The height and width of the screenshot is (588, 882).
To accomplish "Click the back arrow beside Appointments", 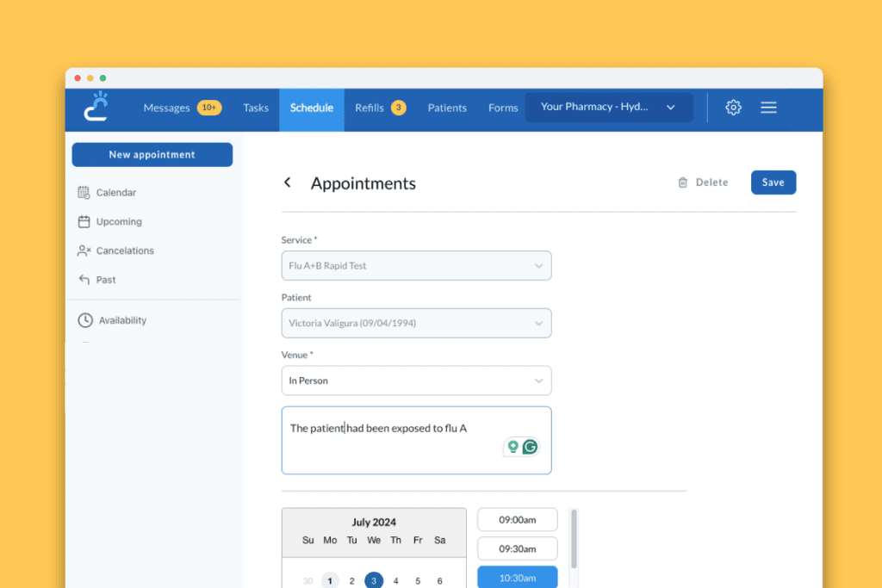I will pyautogui.click(x=288, y=183).
